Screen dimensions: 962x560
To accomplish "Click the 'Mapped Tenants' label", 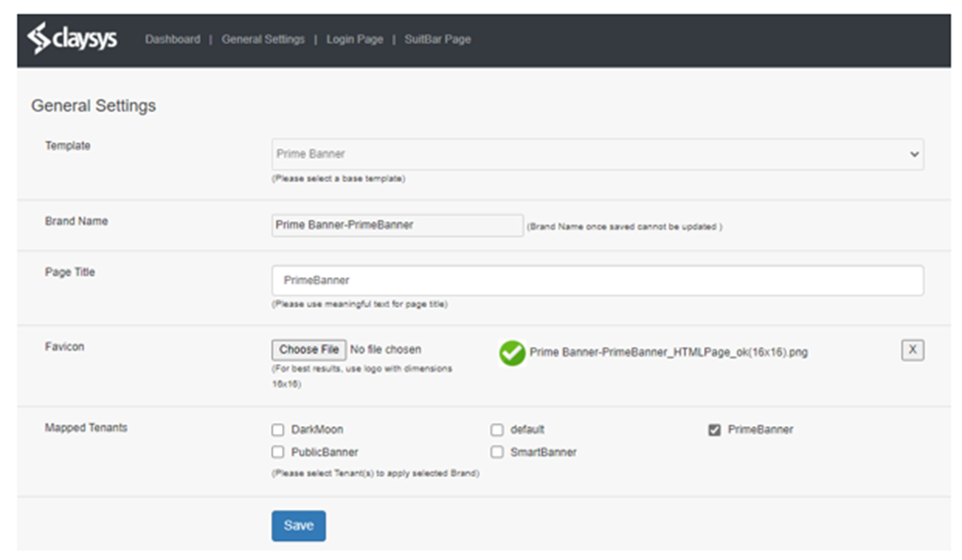I will coord(86,428).
